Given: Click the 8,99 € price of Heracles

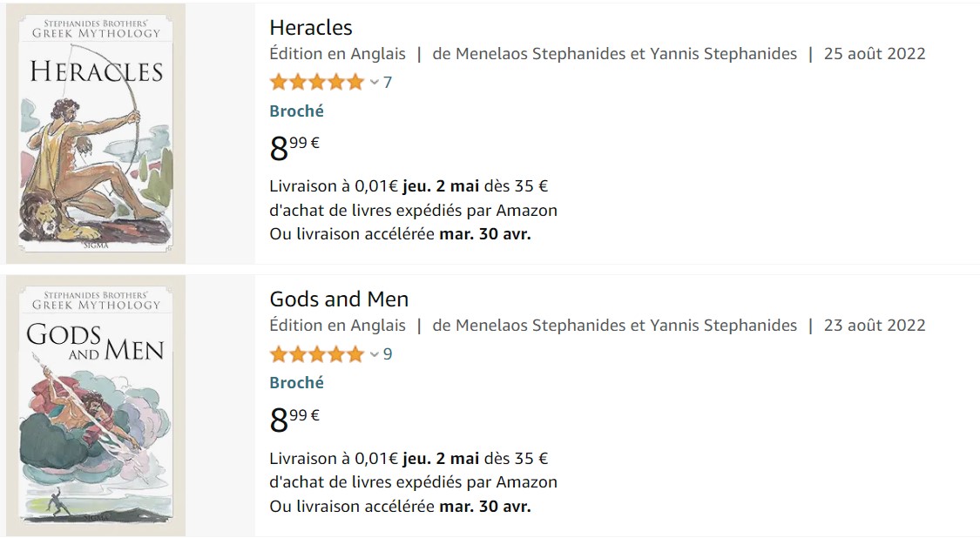Looking at the screenshot, I should [x=294, y=147].
